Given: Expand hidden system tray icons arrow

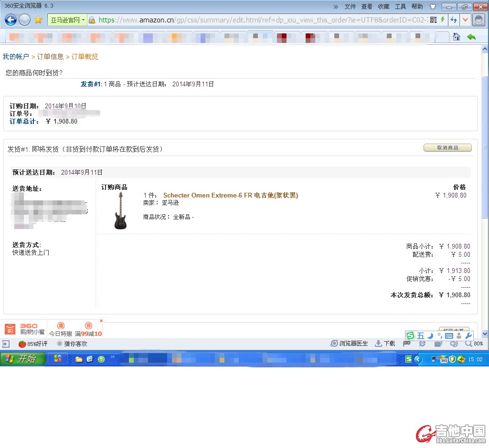Looking at the screenshot, I should pos(418,359).
